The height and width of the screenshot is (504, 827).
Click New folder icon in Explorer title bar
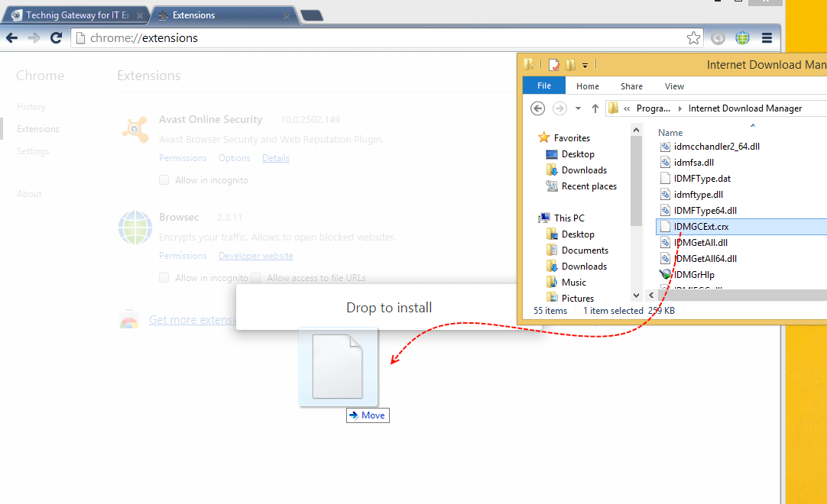(571, 65)
